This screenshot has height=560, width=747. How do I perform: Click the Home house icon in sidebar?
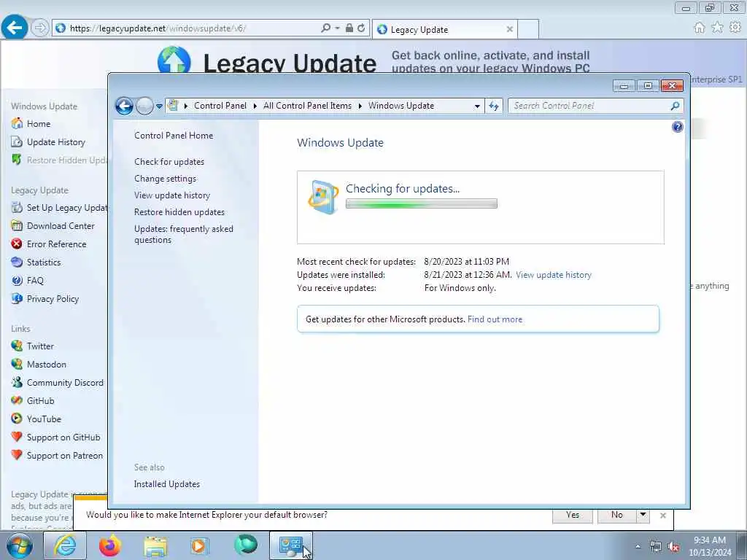(x=17, y=123)
